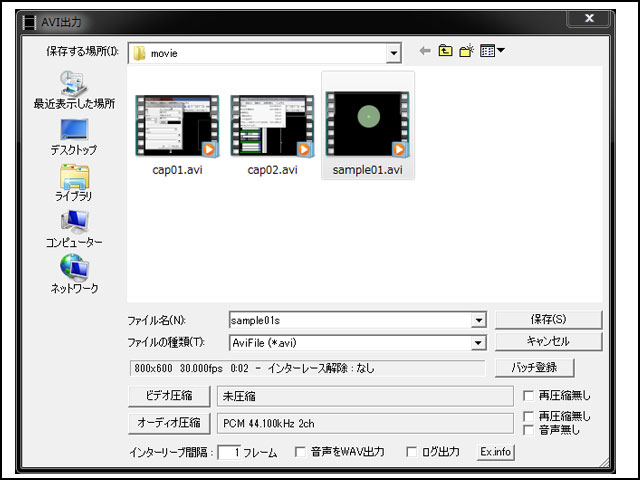This screenshot has height=480, width=640.
Task: Enable audio WAV output (音声をWAV出力) checkbox
Action: (300, 452)
